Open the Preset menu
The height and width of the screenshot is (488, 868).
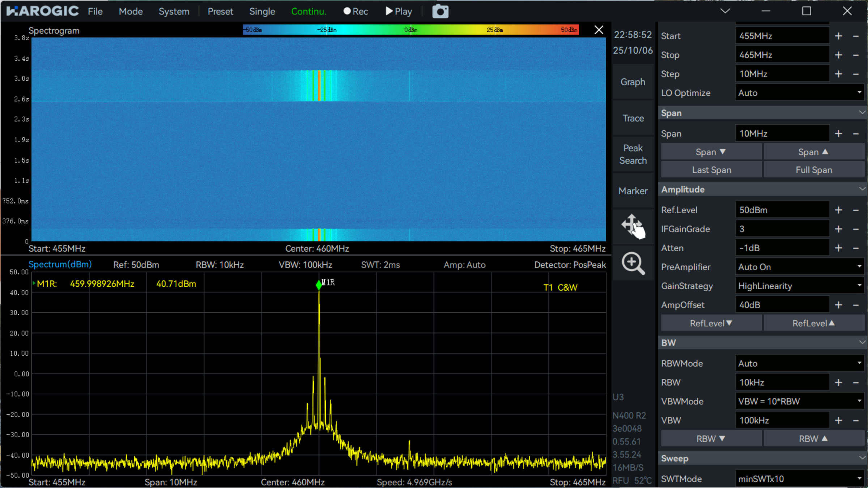click(220, 12)
